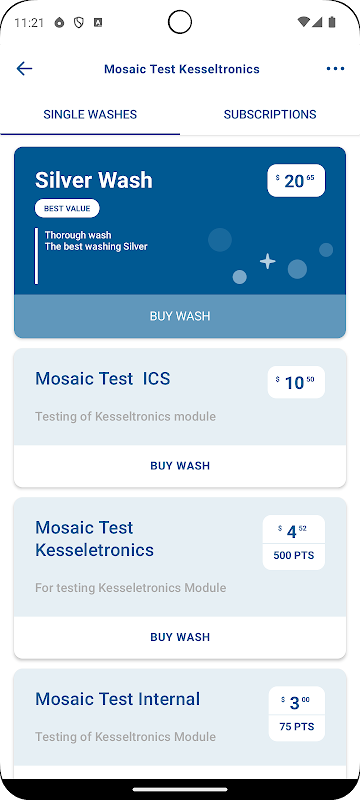This screenshot has width=360, height=800.
Task: Tap the sparkle star icon on Silver Wash card
Action: pyautogui.click(x=267, y=261)
